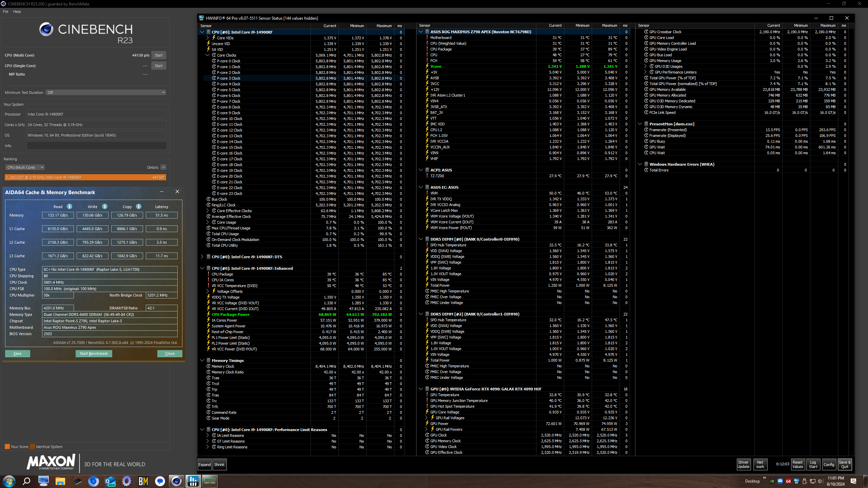Collapse the DDR5 DIMM [#2] group
868x488 pixels.
(421, 314)
